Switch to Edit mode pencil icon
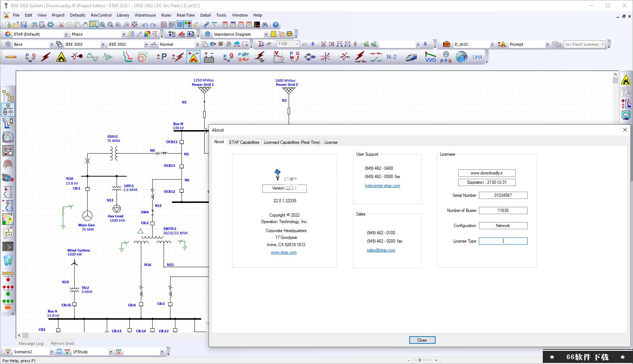The height and width of the screenshot is (364, 633). (11, 57)
